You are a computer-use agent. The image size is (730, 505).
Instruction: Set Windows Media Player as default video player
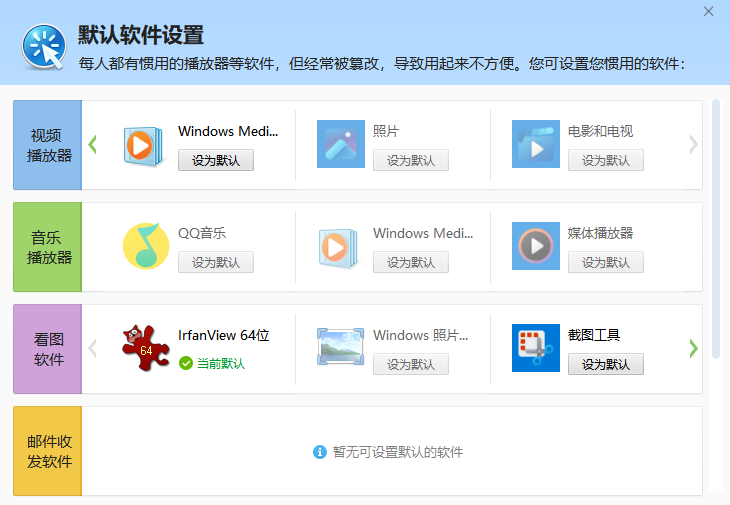(x=216, y=160)
